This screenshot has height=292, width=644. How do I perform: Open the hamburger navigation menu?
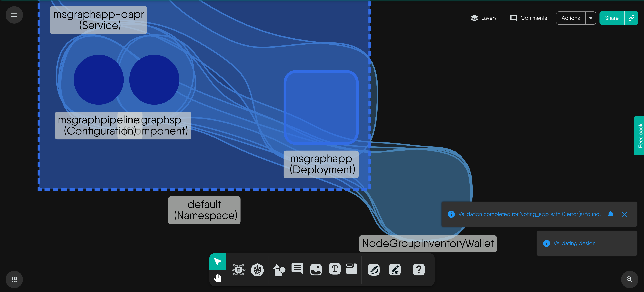click(14, 15)
